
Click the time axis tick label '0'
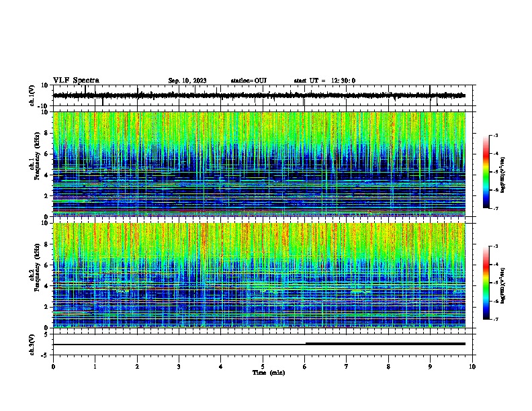click(53, 367)
